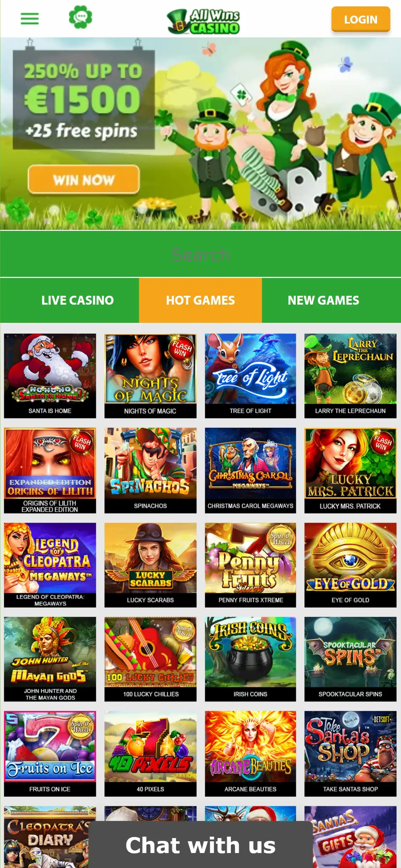
Task: Launch the Santa Is Home game
Action: tap(50, 376)
